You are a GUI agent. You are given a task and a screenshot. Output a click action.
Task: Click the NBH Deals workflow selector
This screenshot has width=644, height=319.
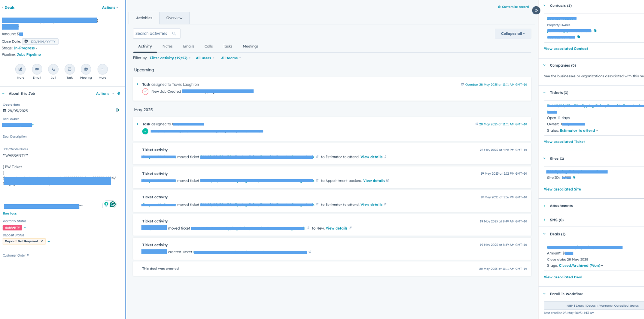594,306
